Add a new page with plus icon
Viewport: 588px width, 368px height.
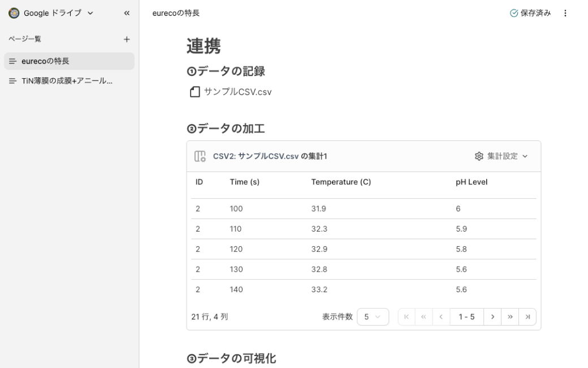coord(127,39)
